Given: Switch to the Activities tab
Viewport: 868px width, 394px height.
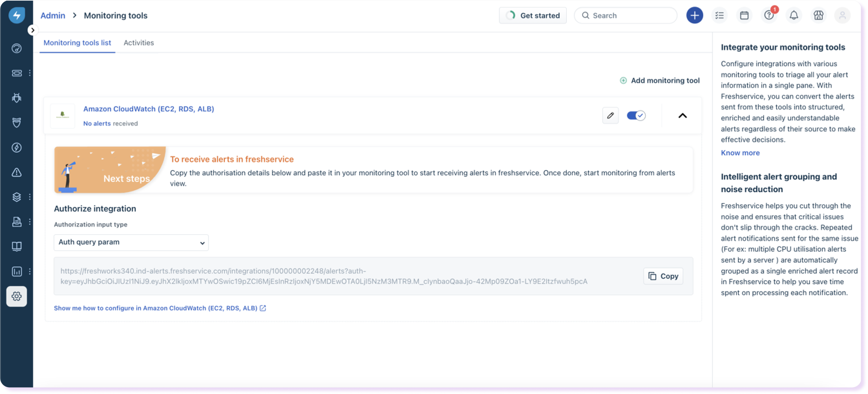Looking at the screenshot, I should click(139, 43).
